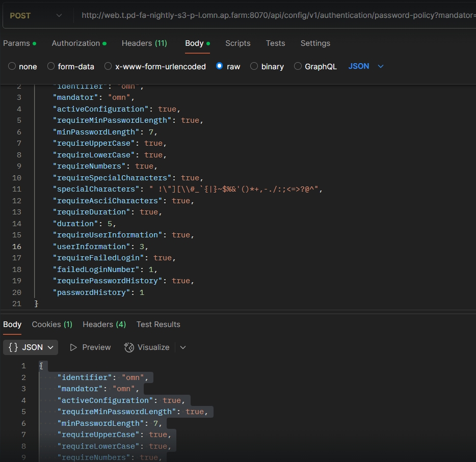476x462 pixels.
Task: Switch to the Scripts tab
Action: pyautogui.click(x=237, y=43)
